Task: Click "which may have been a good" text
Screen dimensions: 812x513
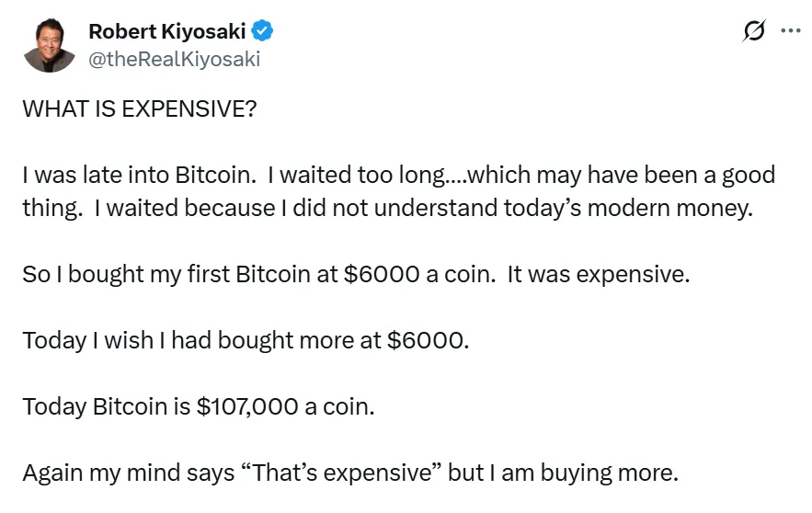Action: coord(596,175)
